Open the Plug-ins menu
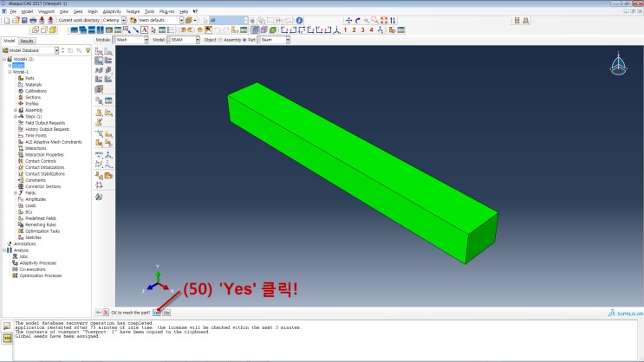Screen dimensions: 644x362 [166, 11]
